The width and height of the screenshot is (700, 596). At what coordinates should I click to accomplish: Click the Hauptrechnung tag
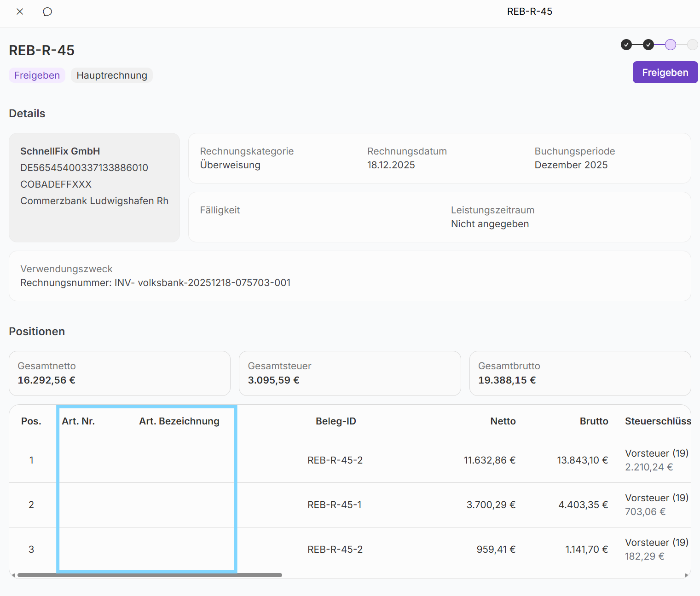pyautogui.click(x=112, y=75)
